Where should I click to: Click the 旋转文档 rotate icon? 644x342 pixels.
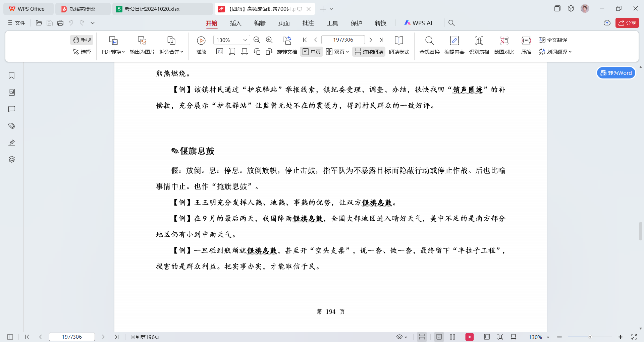click(x=287, y=41)
